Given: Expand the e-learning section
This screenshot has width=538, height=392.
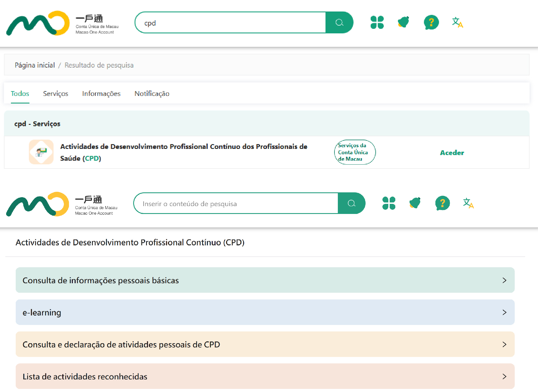Looking at the screenshot, I should 265,312.
